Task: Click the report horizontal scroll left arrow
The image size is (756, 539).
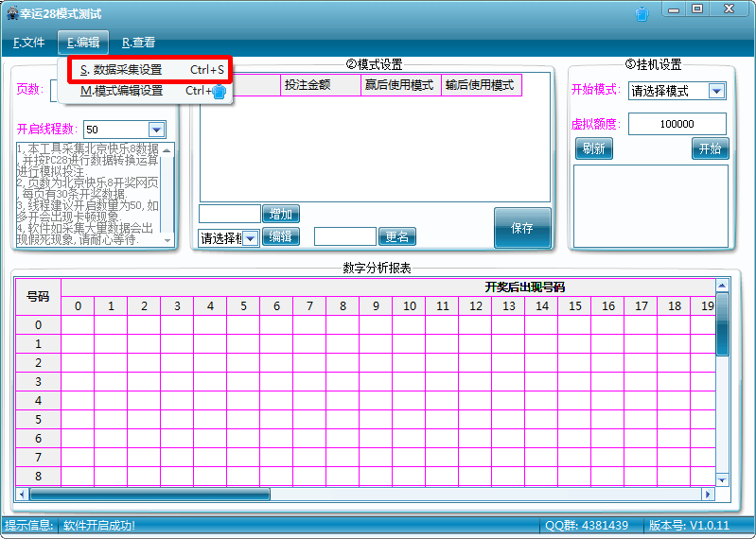Action: point(22,495)
